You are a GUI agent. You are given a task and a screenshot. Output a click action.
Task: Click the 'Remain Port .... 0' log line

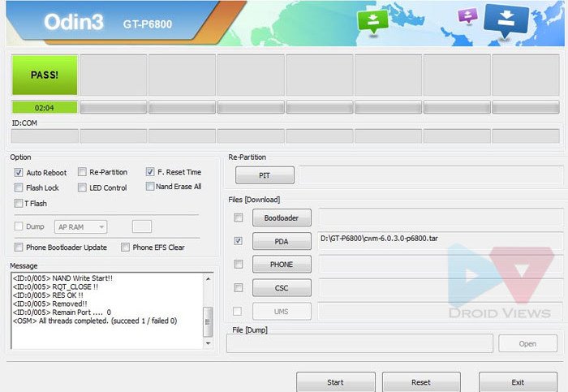pyautogui.click(x=62, y=312)
